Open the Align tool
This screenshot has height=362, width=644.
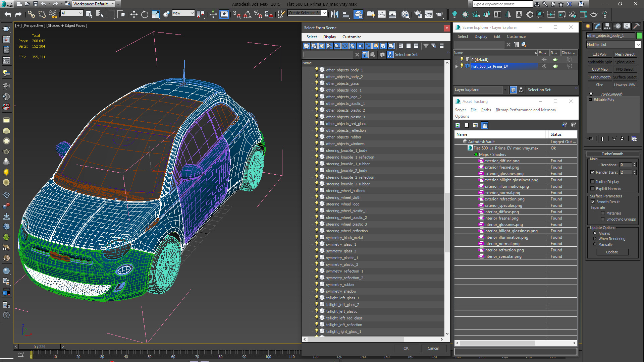345,14
